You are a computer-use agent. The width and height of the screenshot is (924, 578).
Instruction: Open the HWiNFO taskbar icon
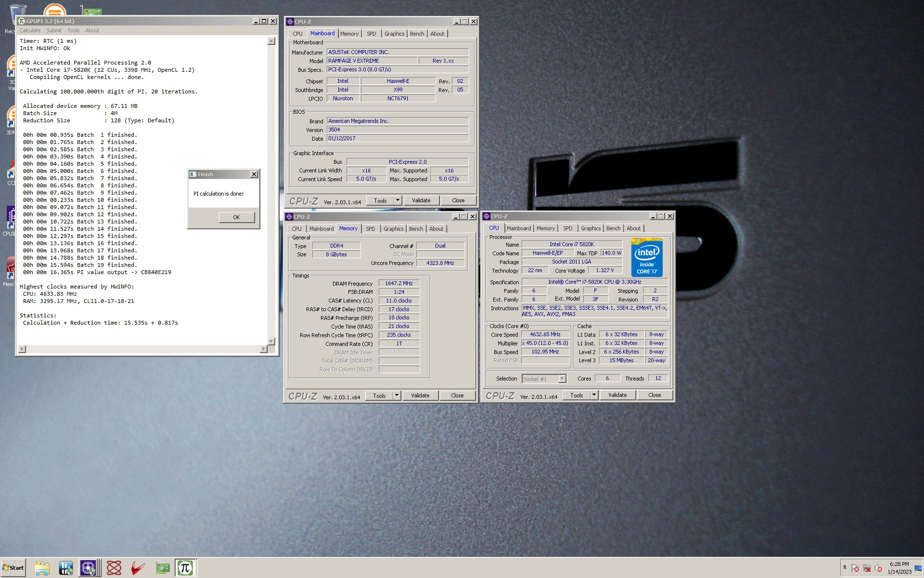click(x=65, y=568)
